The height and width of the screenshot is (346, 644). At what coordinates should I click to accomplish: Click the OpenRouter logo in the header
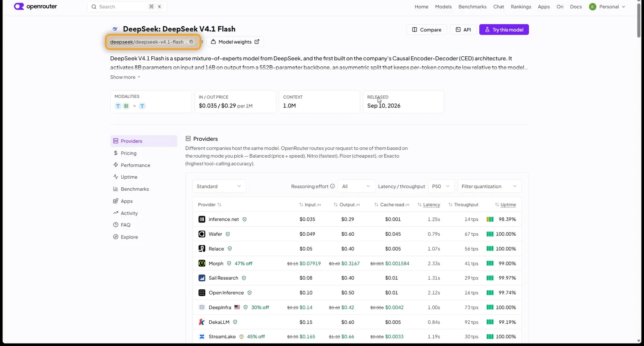tap(35, 6)
